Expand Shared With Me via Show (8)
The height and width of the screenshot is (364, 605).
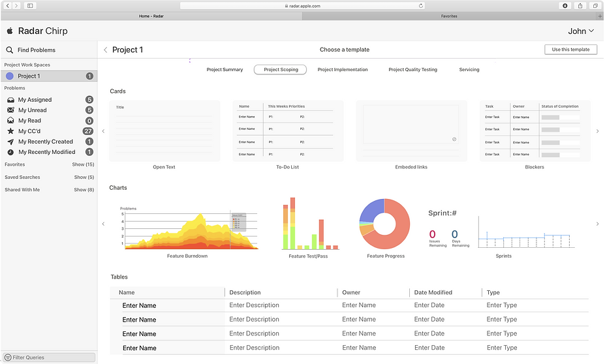pos(84,190)
